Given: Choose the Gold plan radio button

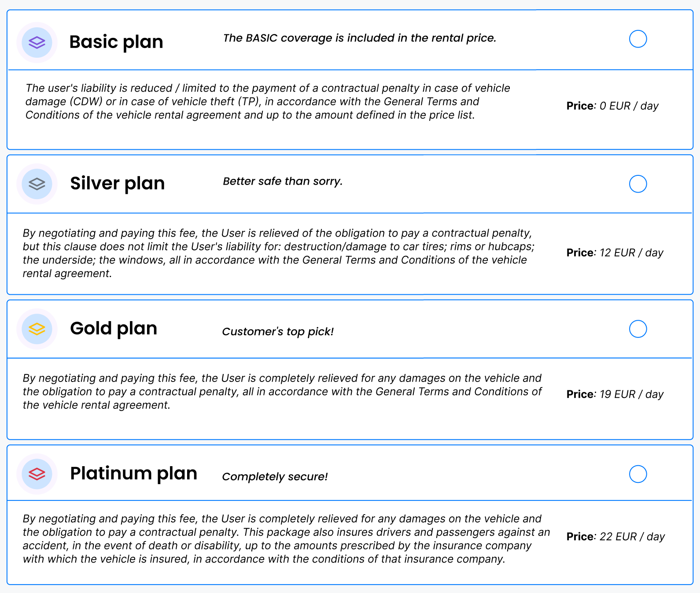Looking at the screenshot, I should [638, 329].
